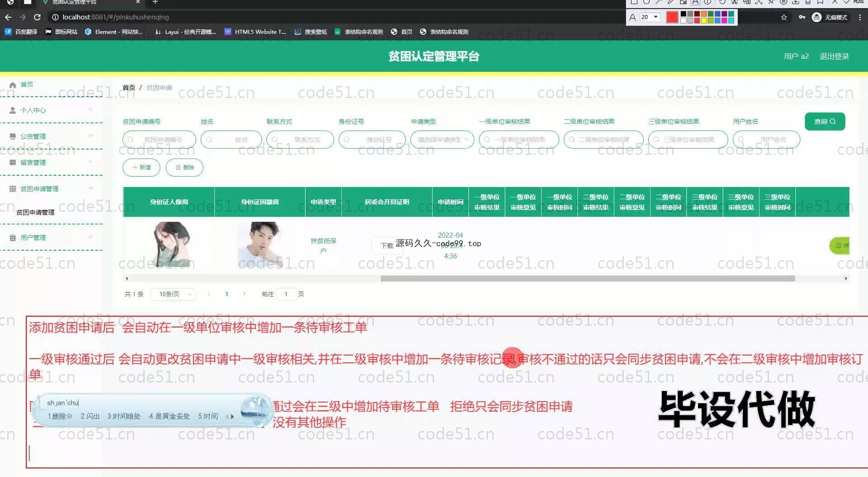
Task: Pick the magenta color swatch
Action: tap(724, 20)
